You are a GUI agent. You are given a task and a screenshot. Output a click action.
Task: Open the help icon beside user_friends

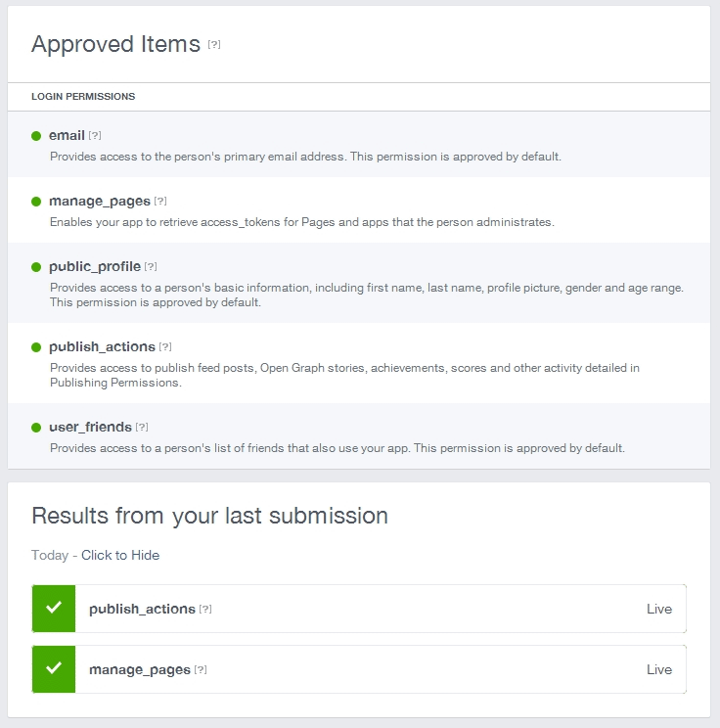[x=142, y=428]
